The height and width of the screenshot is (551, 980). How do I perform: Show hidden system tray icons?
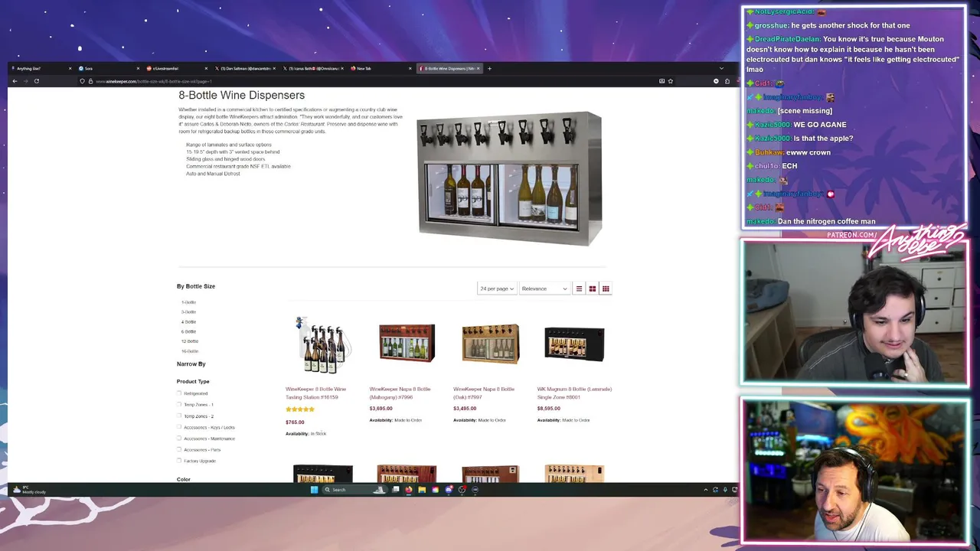click(705, 490)
